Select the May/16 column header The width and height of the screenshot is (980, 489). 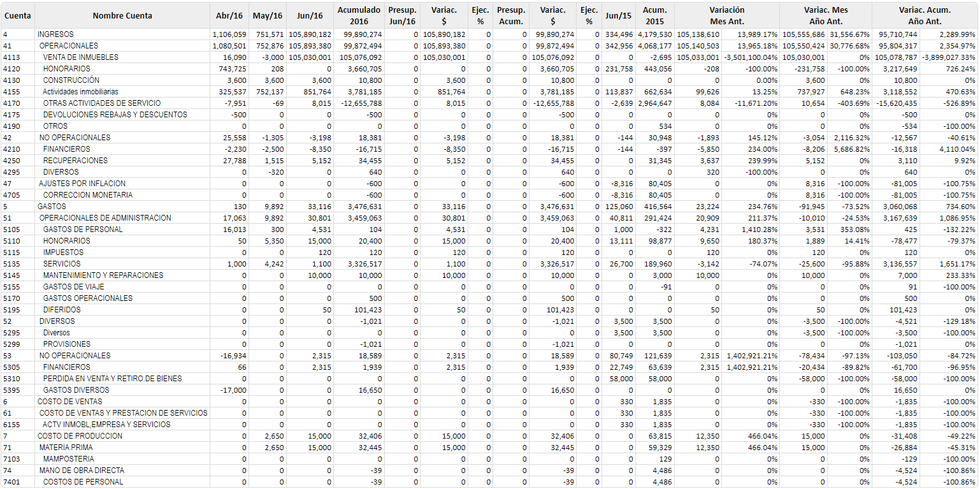click(268, 15)
